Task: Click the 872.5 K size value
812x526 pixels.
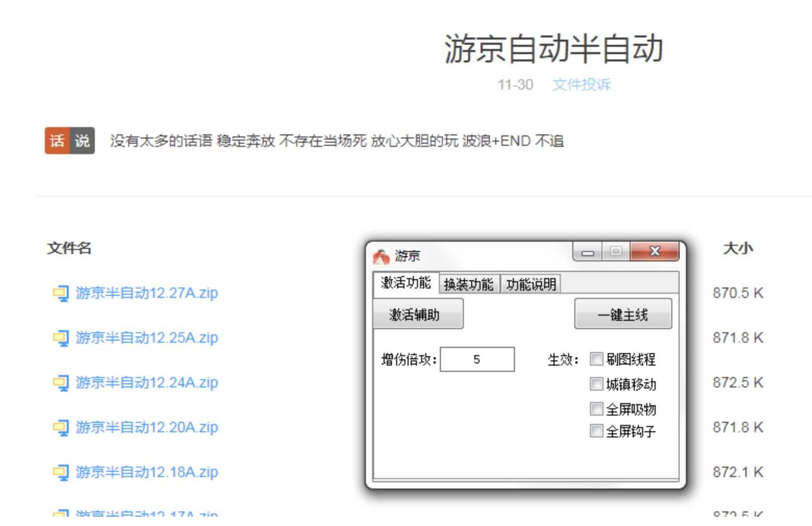Action: click(738, 383)
